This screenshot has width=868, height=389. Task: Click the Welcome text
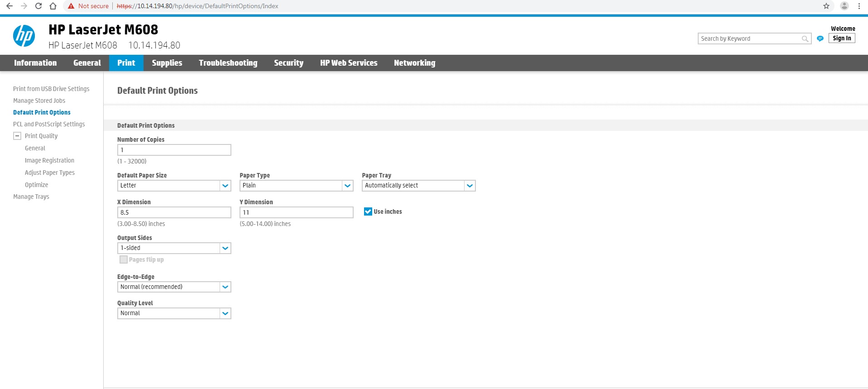pyautogui.click(x=843, y=29)
